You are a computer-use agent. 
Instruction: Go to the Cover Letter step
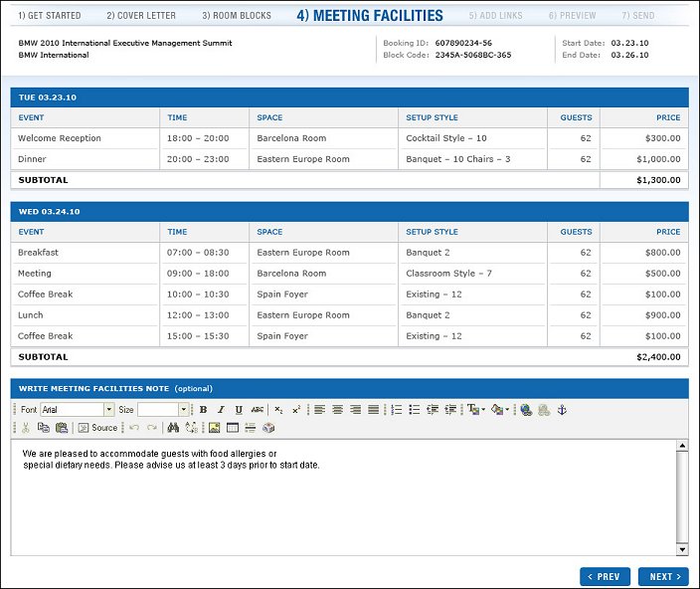click(141, 16)
